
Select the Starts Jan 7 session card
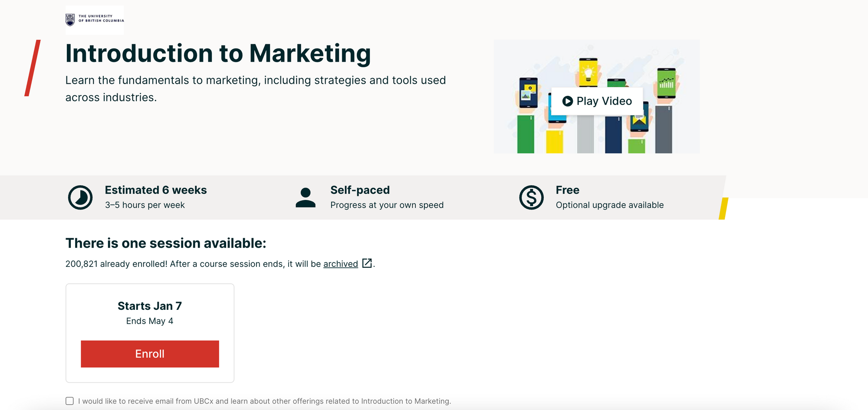(x=150, y=333)
